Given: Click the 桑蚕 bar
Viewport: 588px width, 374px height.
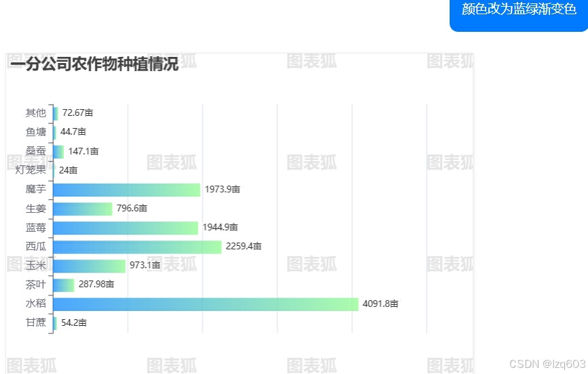Looking at the screenshot, I should coord(58,152).
